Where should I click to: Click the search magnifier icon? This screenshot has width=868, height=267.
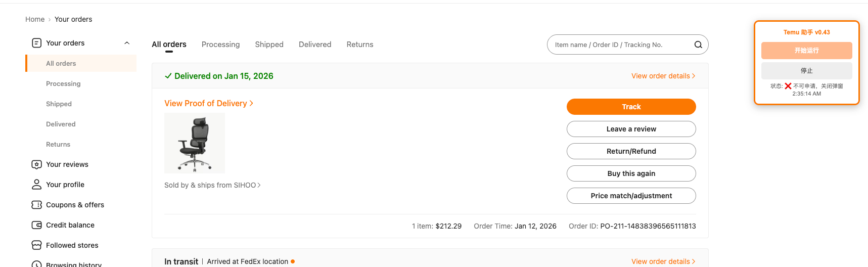[x=698, y=45]
